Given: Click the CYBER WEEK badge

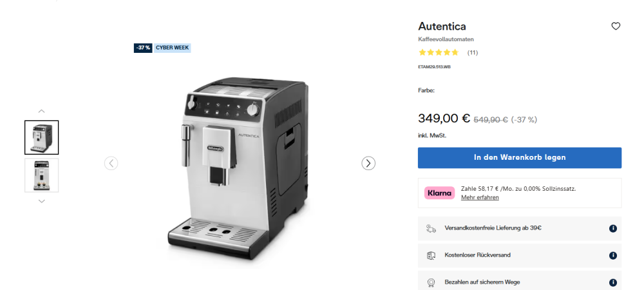Looking at the screenshot, I should point(173,48).
